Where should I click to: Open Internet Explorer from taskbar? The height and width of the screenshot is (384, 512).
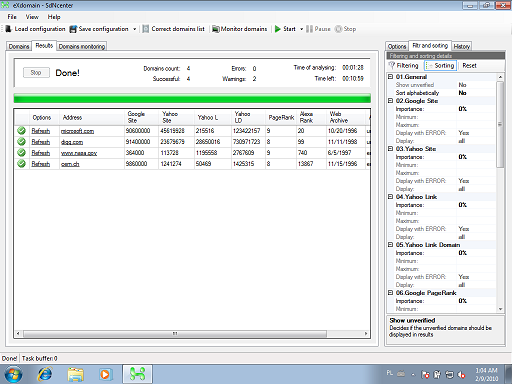pyautogui.click(x=45, y=374)
